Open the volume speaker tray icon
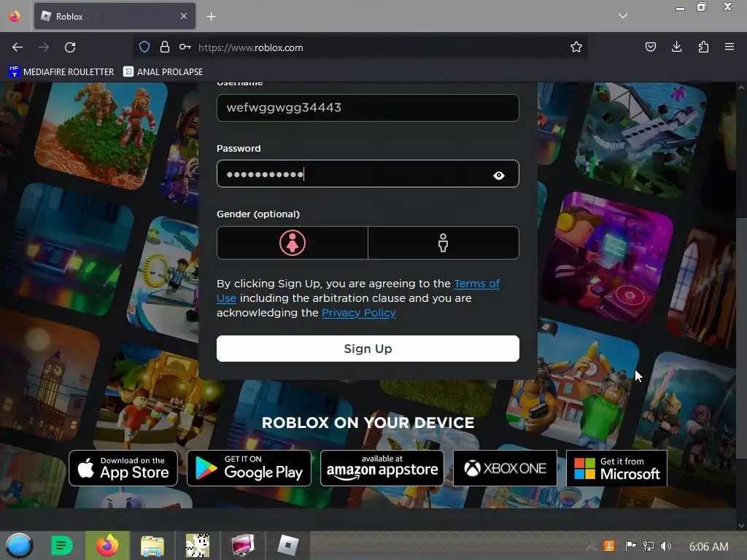Viewport: 747px width, 560px height. coord(666,546)
